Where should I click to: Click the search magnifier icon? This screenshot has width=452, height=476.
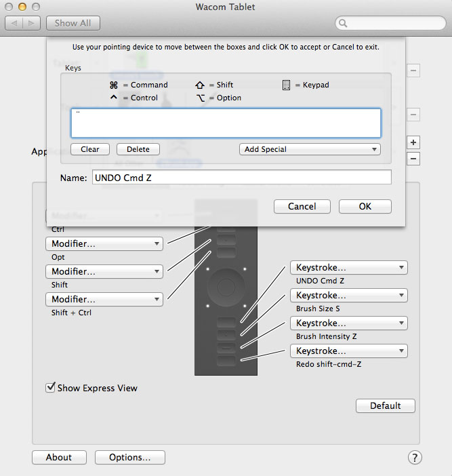pos(343,23)
